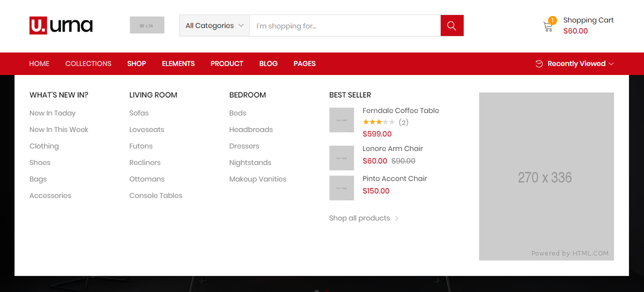Viewport: 644px width, 292px height.
Task: Open the ELEMENTS menu
Action: click(178, 63)
